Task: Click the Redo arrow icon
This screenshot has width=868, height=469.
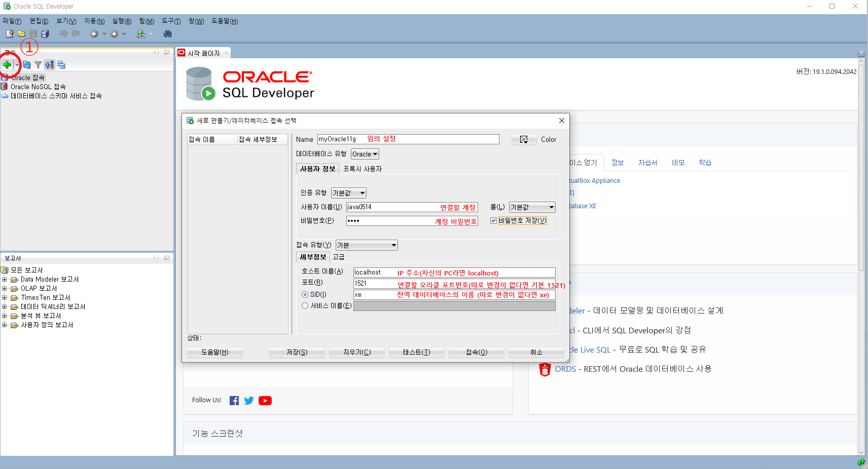Action: click(76, 34)
